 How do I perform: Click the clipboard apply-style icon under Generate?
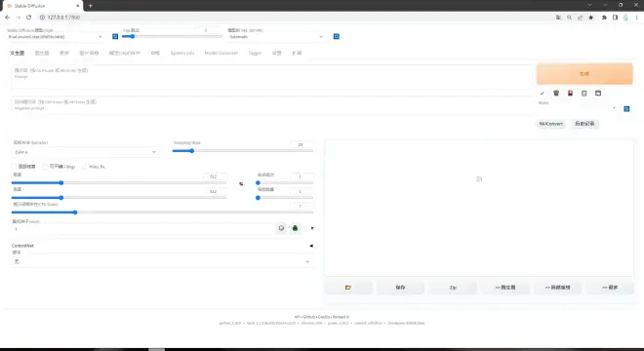pyautogui.click(x=584, y=94)
